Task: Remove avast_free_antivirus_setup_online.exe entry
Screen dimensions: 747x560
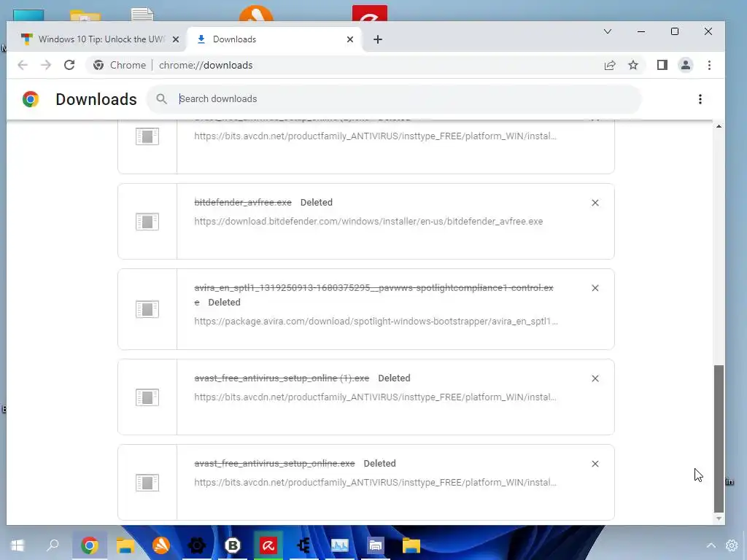Action: [595, 464]
